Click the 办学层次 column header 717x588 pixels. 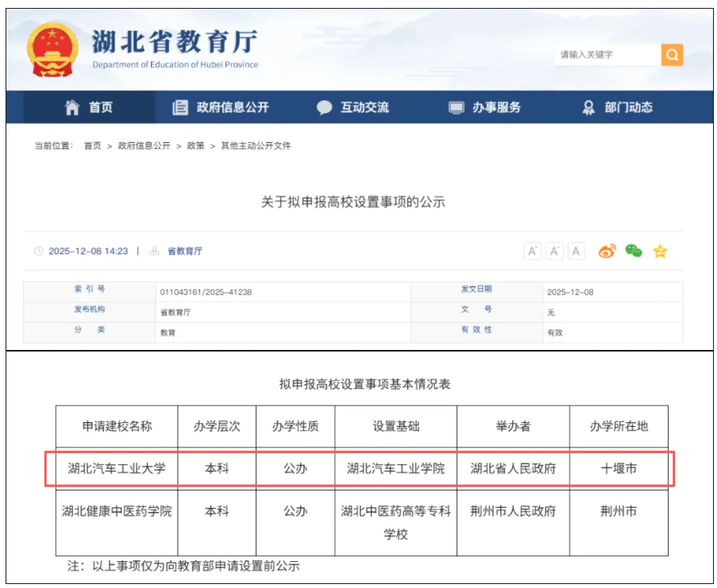217,426
